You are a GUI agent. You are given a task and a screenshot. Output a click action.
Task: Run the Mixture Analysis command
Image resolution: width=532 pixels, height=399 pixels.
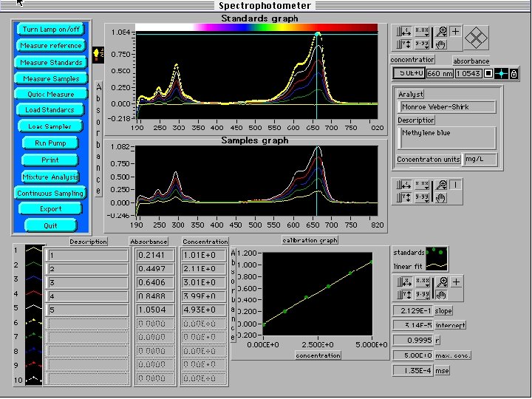(x=51, y=177)
